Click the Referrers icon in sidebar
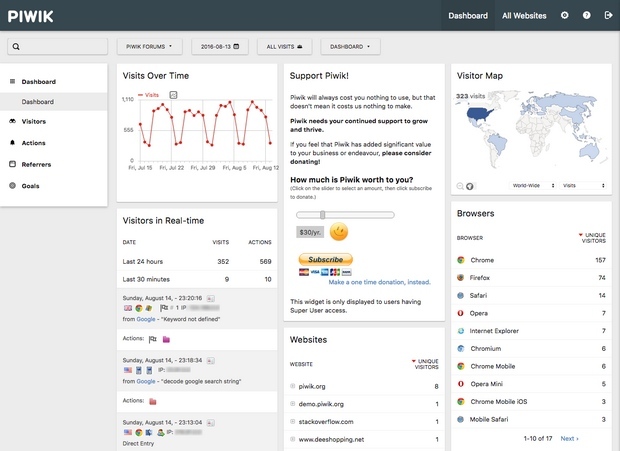This screenshot has height=451, width=620. pos(13,164)
